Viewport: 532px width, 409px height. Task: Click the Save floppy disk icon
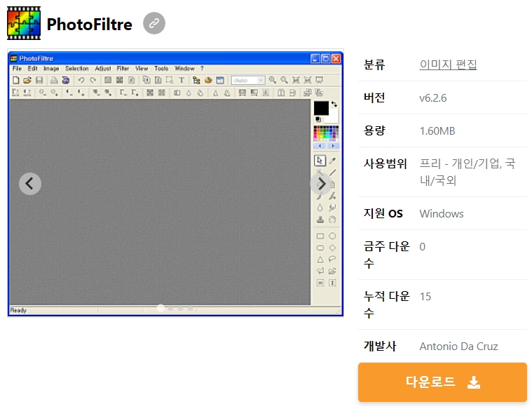tap(39, 80)
